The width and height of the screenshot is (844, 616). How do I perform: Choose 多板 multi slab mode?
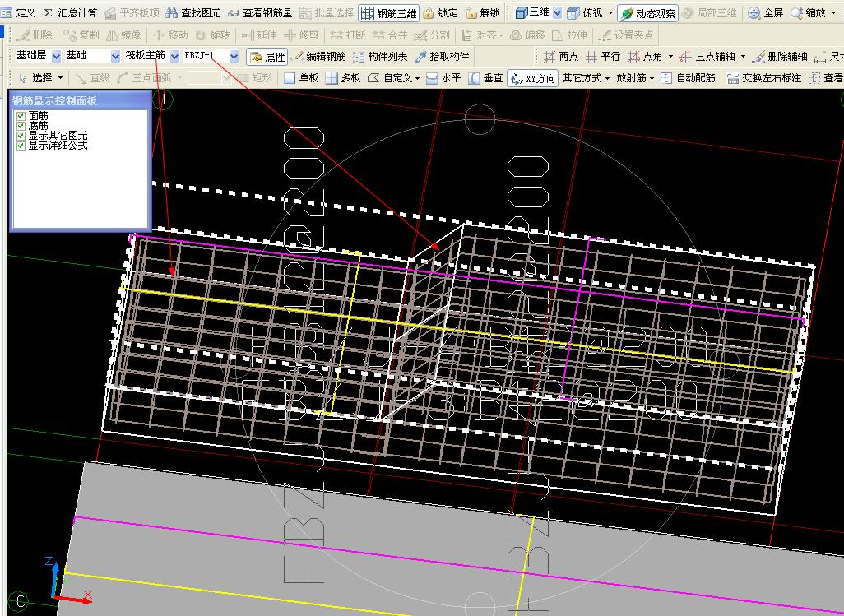click(343, 78)
